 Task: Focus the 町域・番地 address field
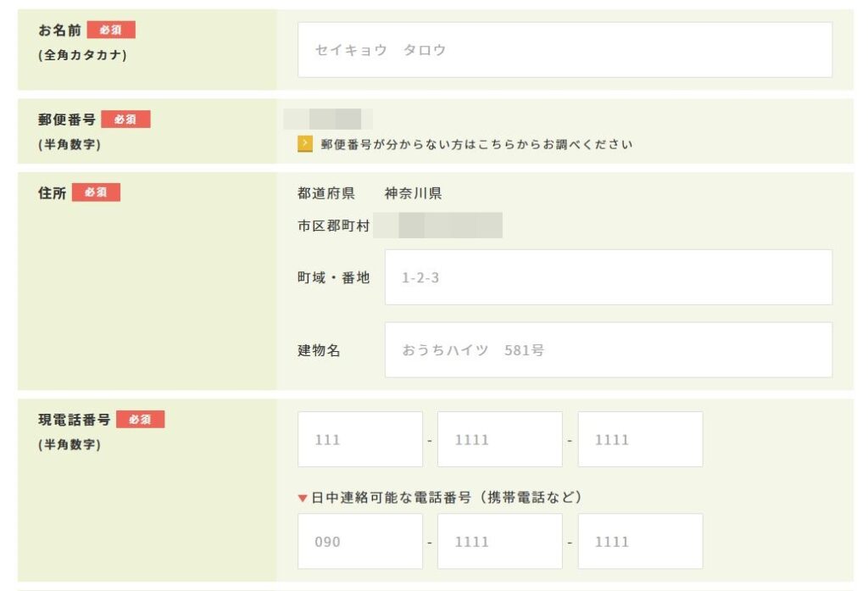click(x=608, y=277)
